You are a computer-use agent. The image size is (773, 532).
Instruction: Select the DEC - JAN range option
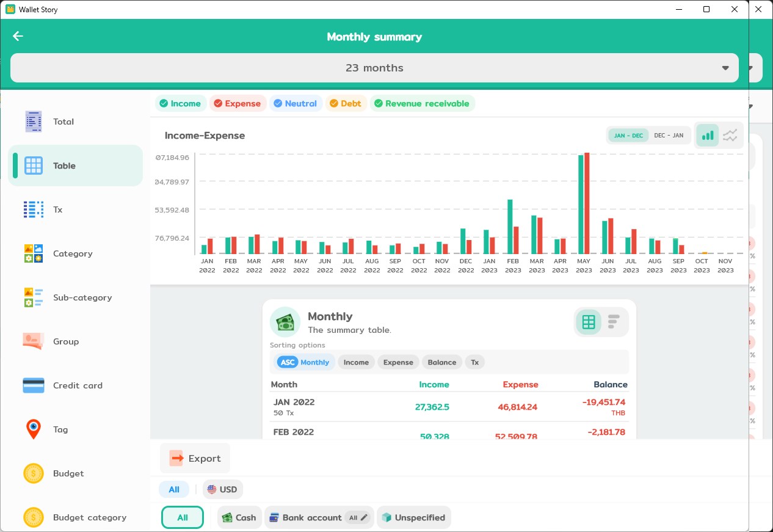669,136
